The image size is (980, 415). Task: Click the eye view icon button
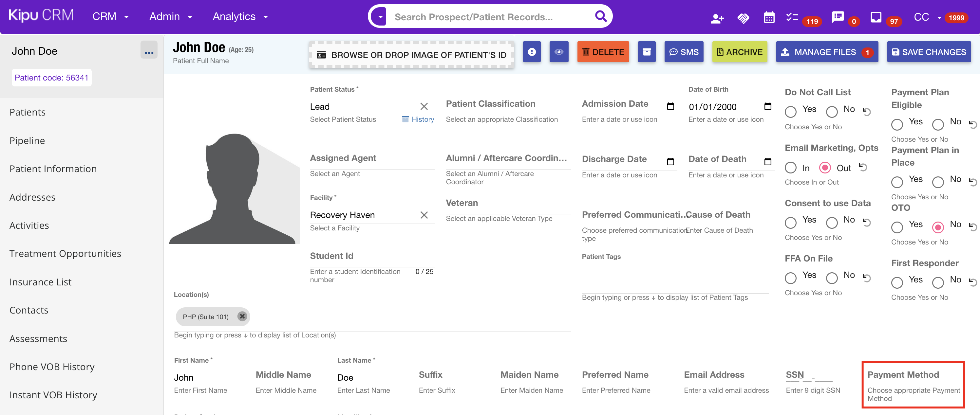[x=558, y=52]
